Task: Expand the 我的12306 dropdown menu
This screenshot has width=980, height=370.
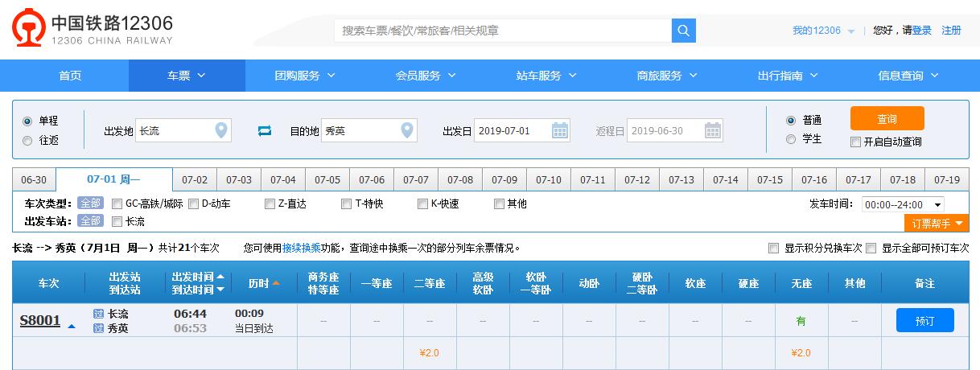Action: click(x=823, y=31)
